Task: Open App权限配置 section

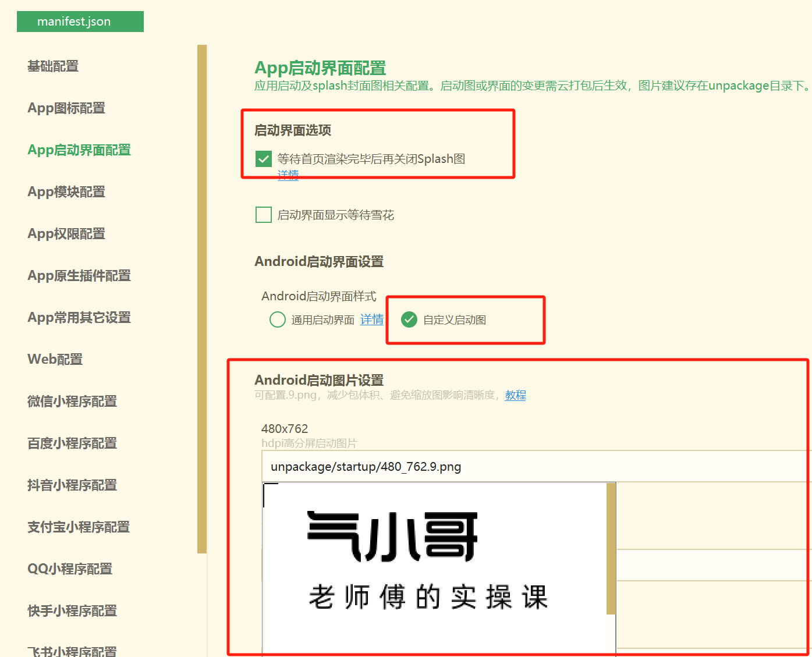Action: click(66, 234)
